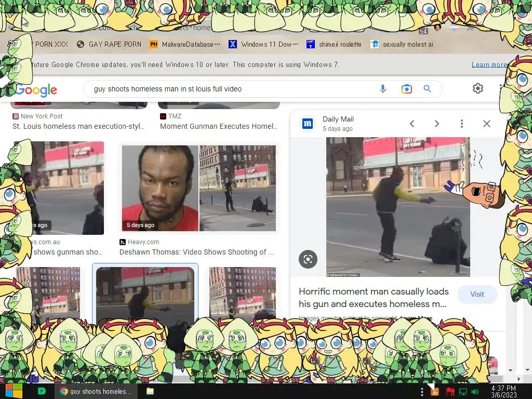Click the Chrome profile avatar

click(437, 28)
